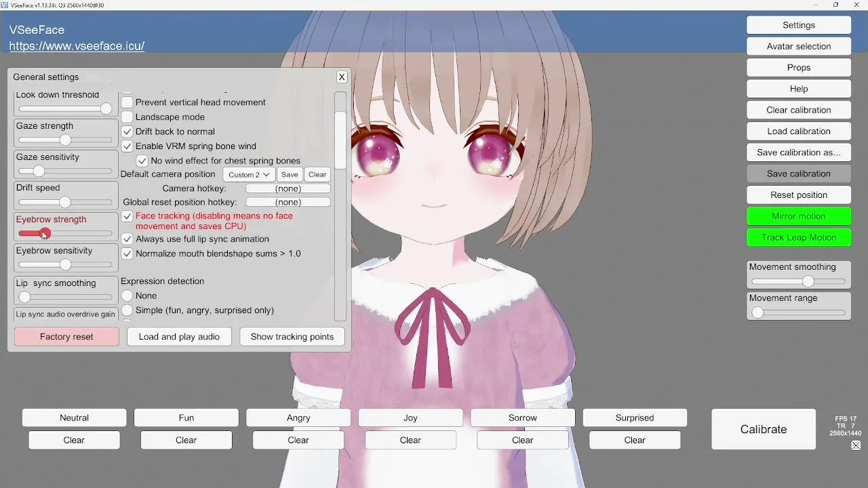The image size is (868, 488).
Task: Open the Help button
Action: click(x=799, y=89)
